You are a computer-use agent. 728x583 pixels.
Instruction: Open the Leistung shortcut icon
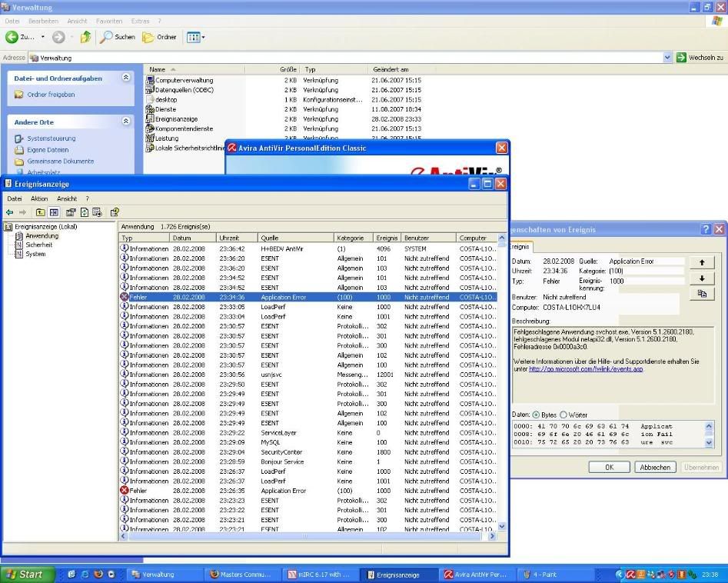149,138
